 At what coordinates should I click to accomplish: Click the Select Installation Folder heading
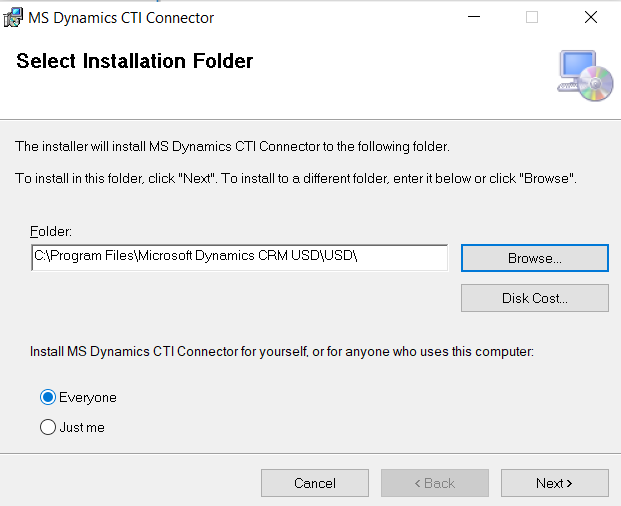coord(135,61)
